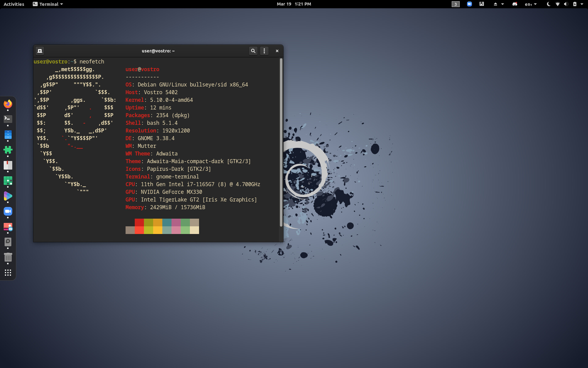
Task: Click the 'Icons: Papirus-Dark' line
Action: coord(168,169)
